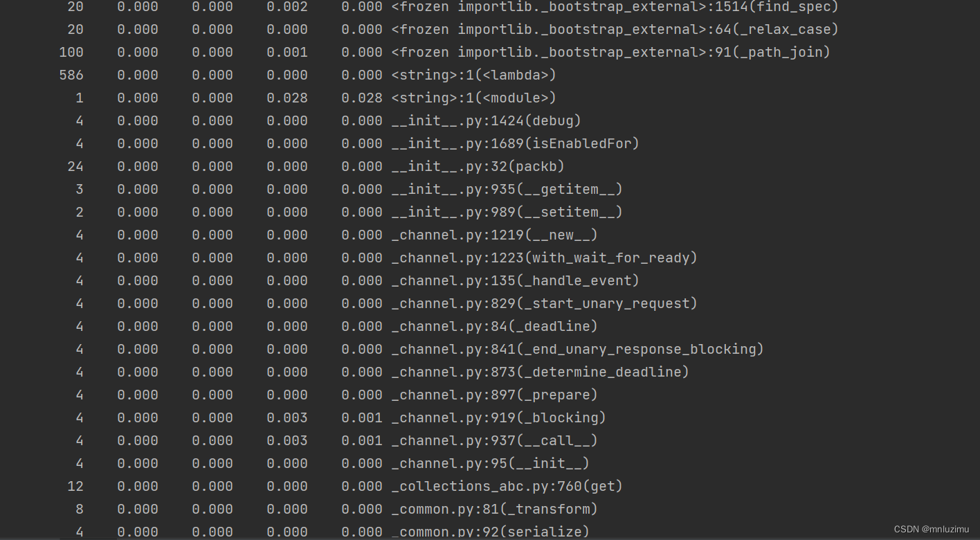Select _common.py:92(serialize) line
Screen dimensions: 980x540
click(490, 532)
